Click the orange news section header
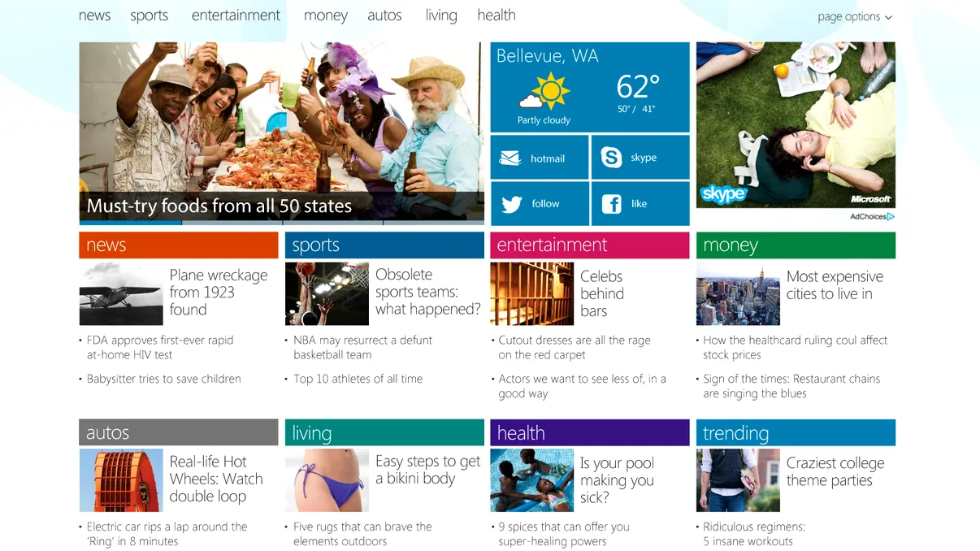 [179, 245]
